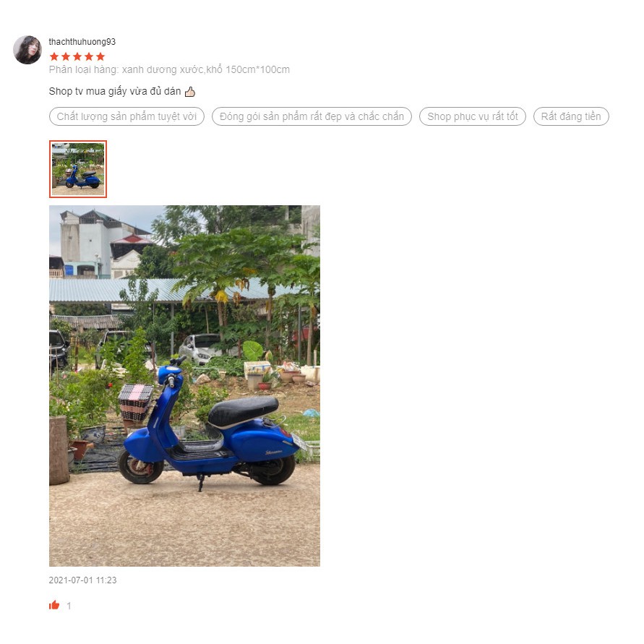This screenshot has width=644, height=644.
Task: Select the 'Chất lượng sản phẩm tuyệt vời' tag
Action: [126, 116]
